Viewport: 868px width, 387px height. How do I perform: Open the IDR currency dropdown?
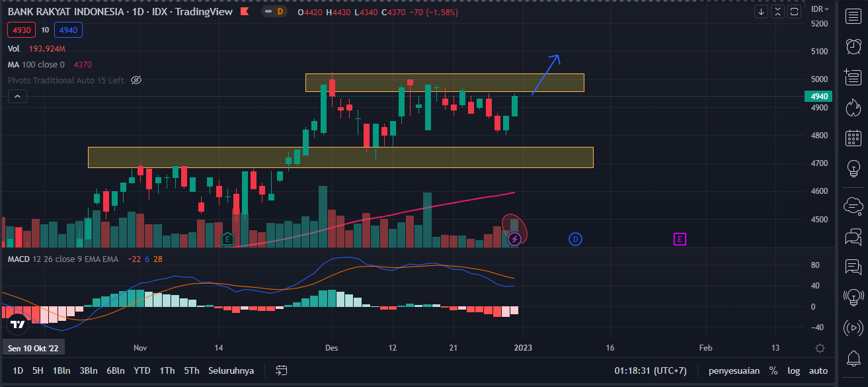[820, 9]
